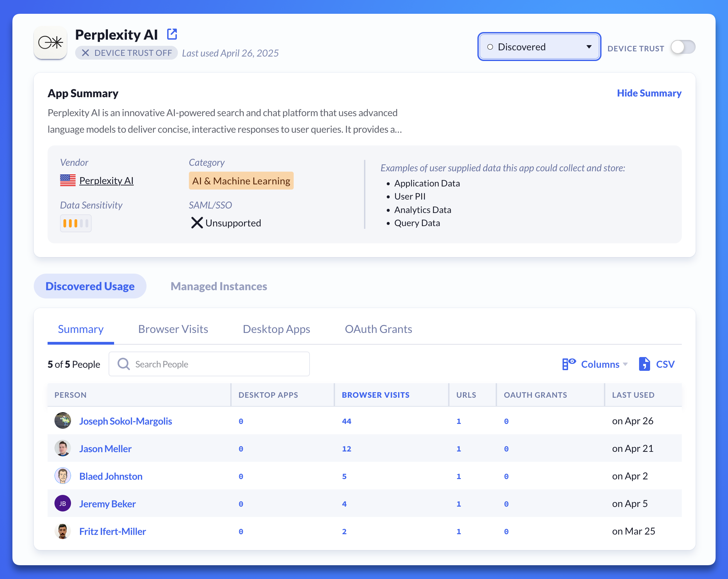The width and height of the screenshot is (728, 579).
Task: Expand the Columns dropdown arrow
Action: 625,364
